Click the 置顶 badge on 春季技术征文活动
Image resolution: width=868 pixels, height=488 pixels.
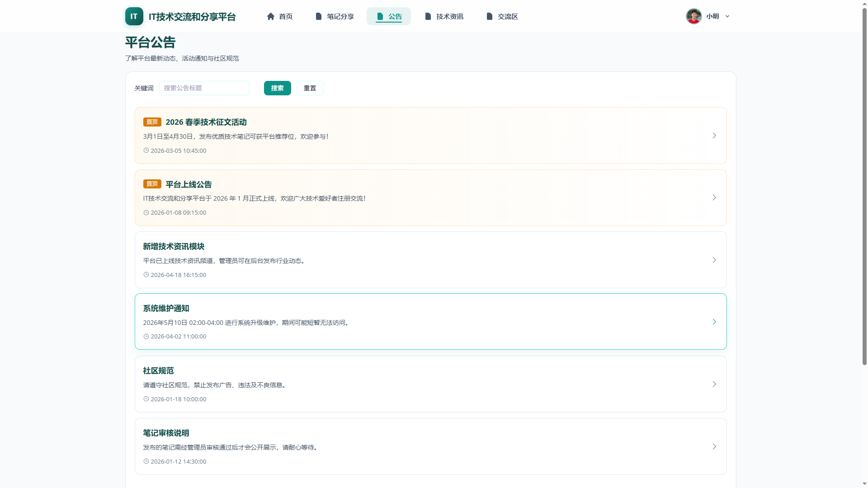[152, 122]
